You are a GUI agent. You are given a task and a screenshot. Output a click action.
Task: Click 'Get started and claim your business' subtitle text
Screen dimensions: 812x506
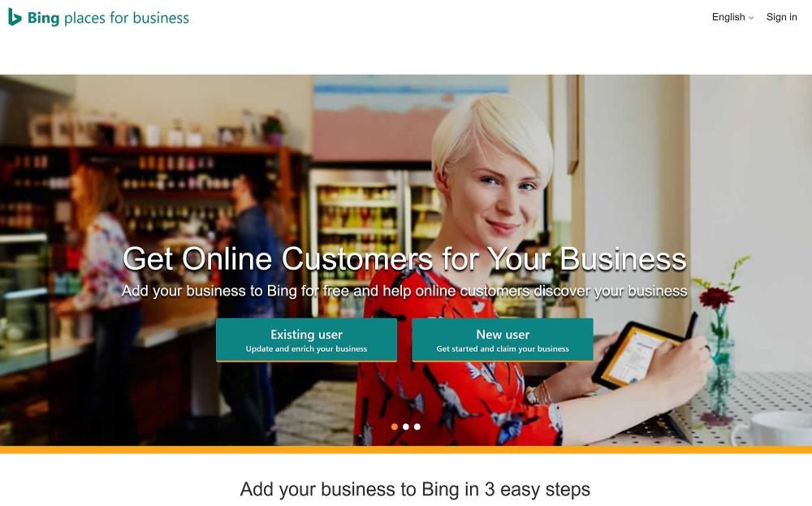pos(503,349)
